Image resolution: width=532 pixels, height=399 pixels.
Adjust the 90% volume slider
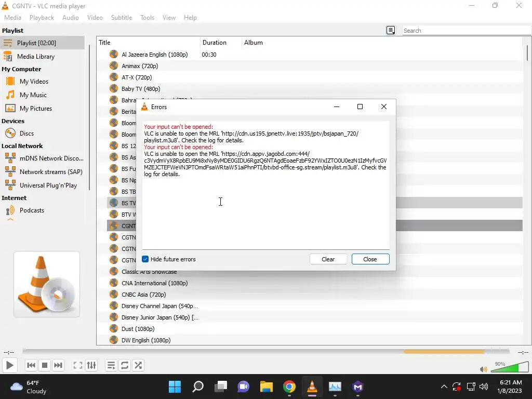point(509,367)
